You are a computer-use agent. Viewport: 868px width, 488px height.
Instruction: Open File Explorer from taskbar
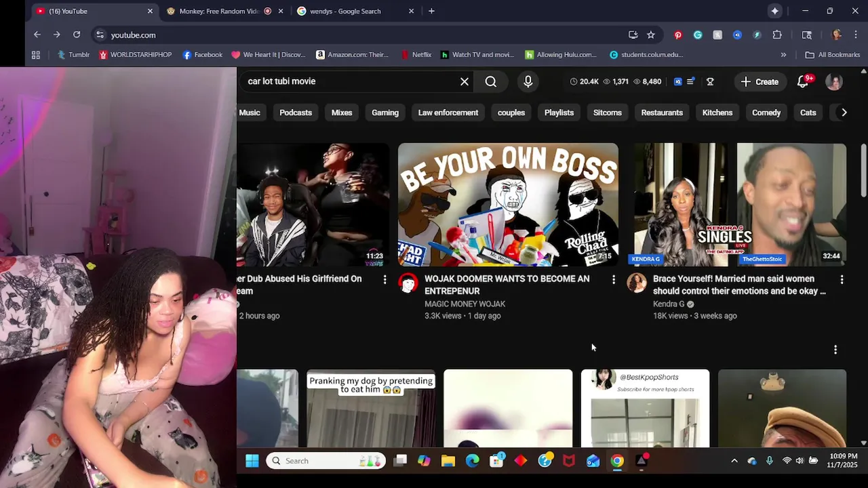pyautogui.click(x=448, y=461)
